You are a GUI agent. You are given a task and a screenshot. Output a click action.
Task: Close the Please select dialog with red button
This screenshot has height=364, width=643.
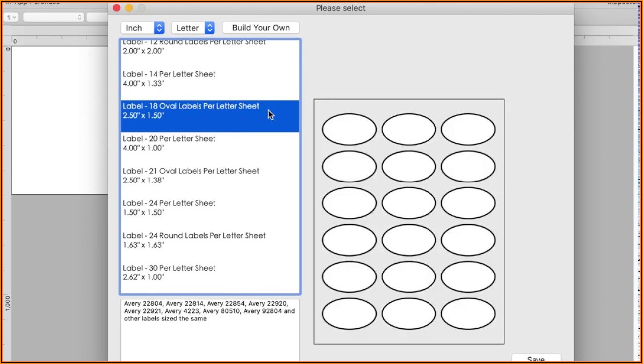point(116,8)
